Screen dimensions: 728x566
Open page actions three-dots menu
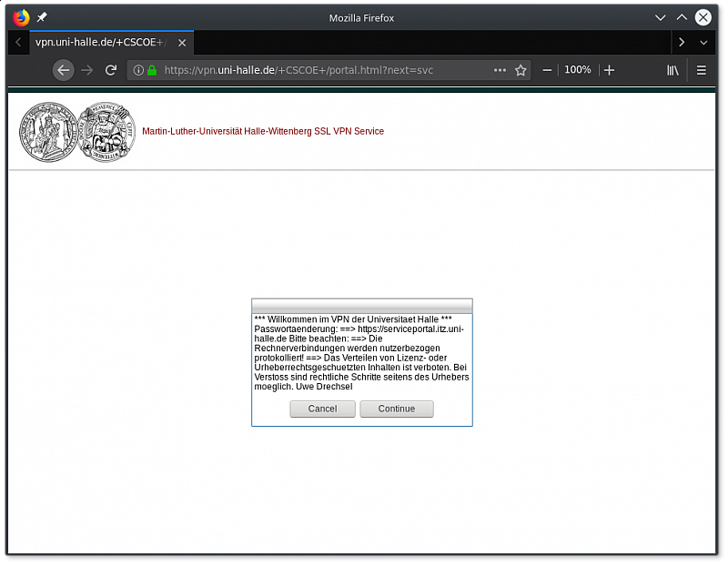coord(500,70)
